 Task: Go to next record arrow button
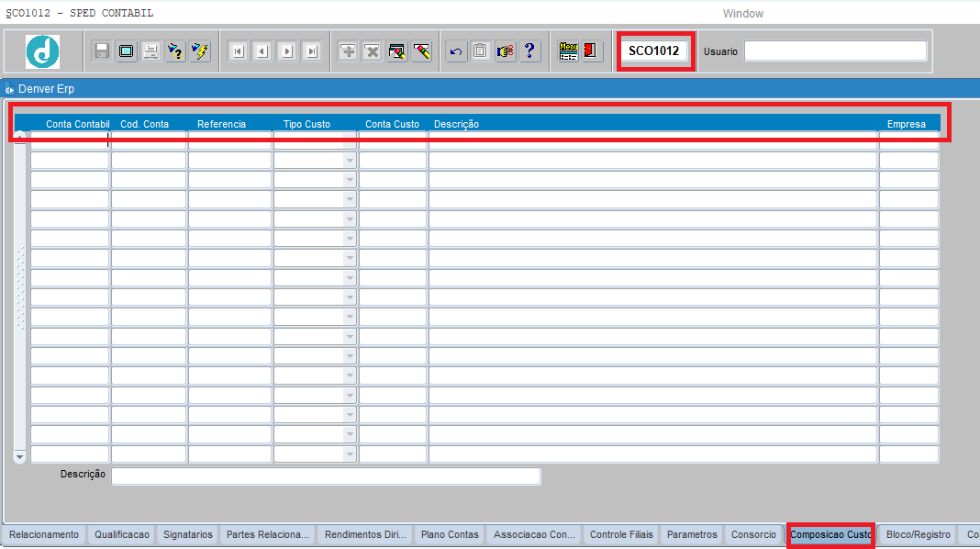(x=286, y=51)
